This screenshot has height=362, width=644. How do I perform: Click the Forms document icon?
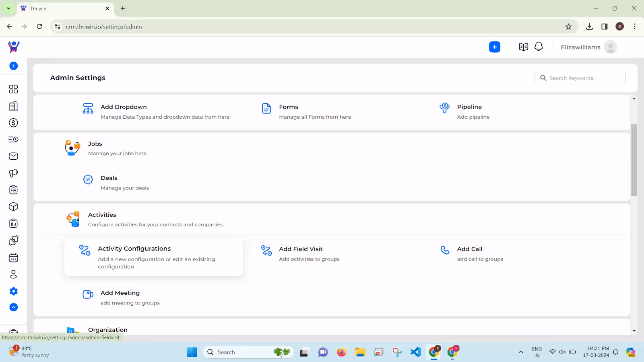pos(266,108)
